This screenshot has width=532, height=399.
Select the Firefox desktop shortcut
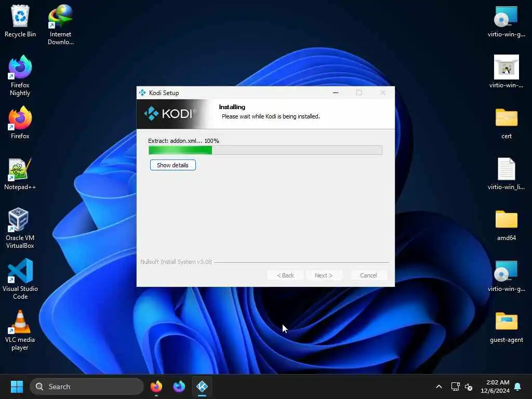[x=20, y=122]
